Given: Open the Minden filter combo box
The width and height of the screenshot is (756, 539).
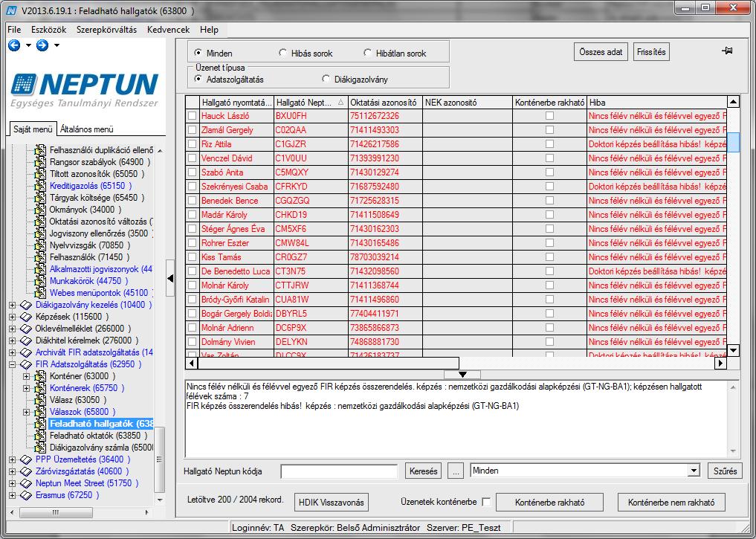Looking at the screenshot, I should click(x=694, y=471).
